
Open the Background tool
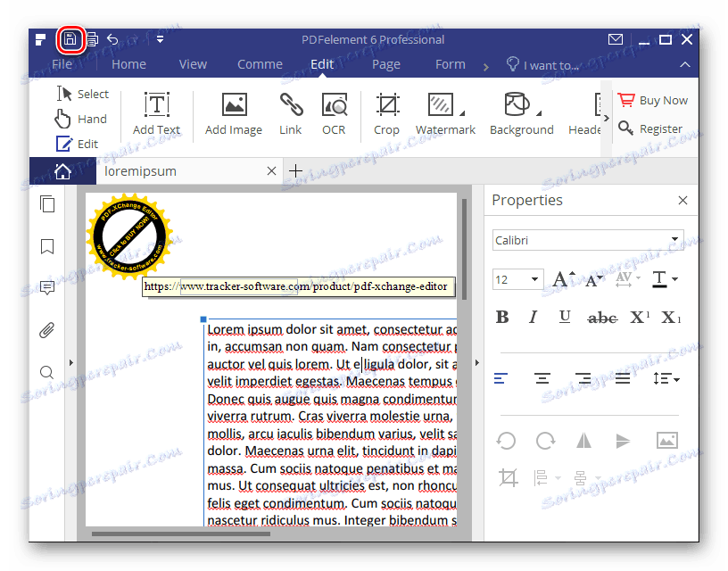click(521, 113)
